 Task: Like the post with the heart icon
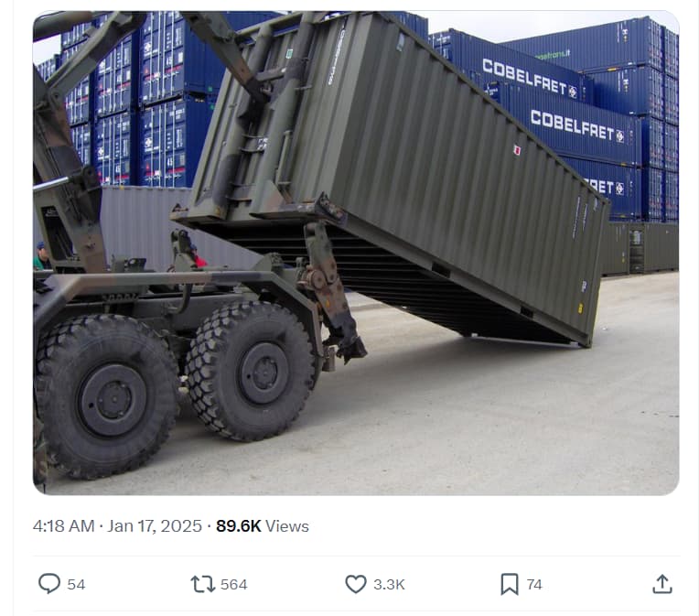(356, 584)
